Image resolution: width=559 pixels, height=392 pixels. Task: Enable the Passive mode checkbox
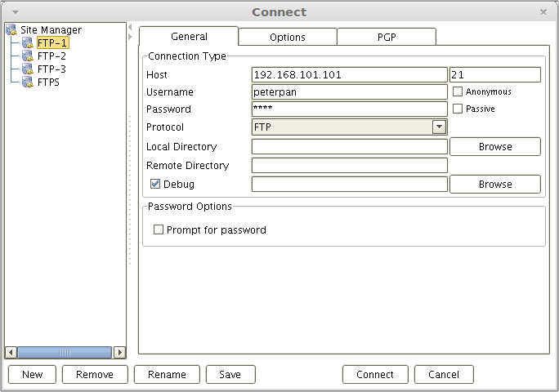point(458,109)
